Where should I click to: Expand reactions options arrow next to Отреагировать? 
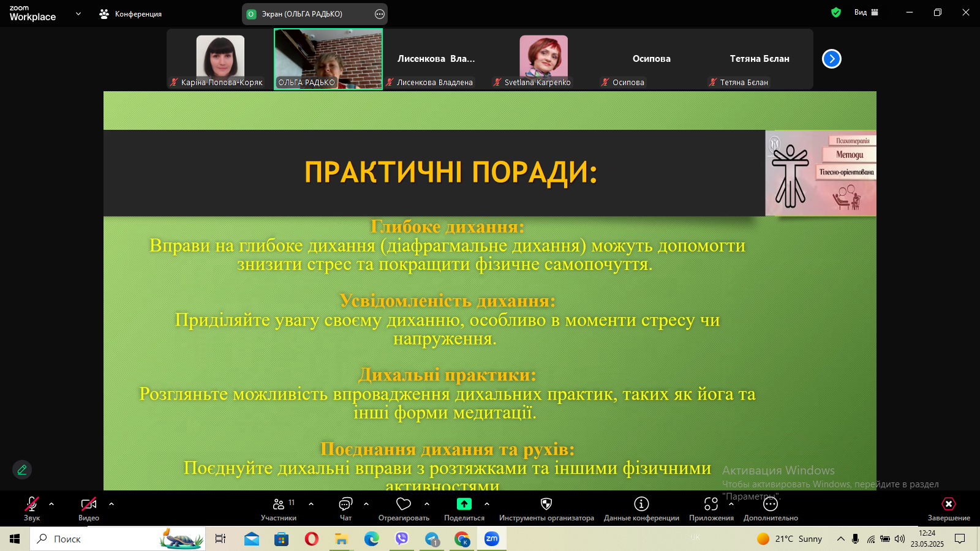click(x=427, y=504)
